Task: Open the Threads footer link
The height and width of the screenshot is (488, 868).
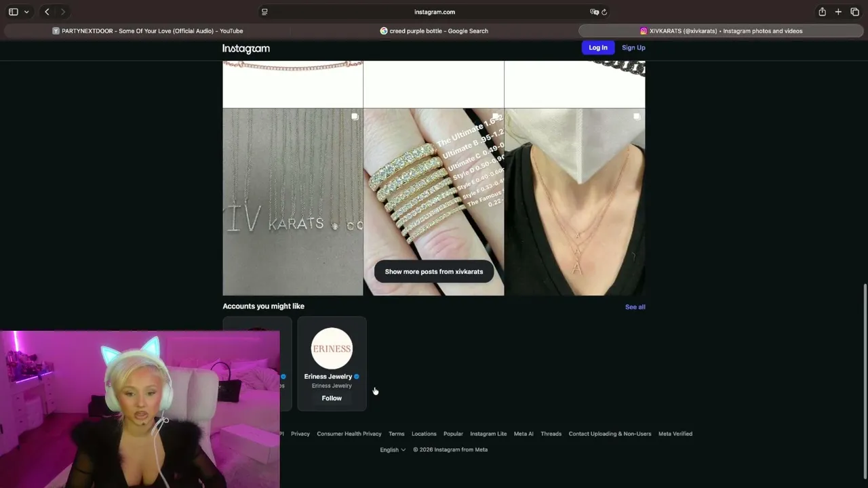Action: pyautogui.click(x=551, y=434)
